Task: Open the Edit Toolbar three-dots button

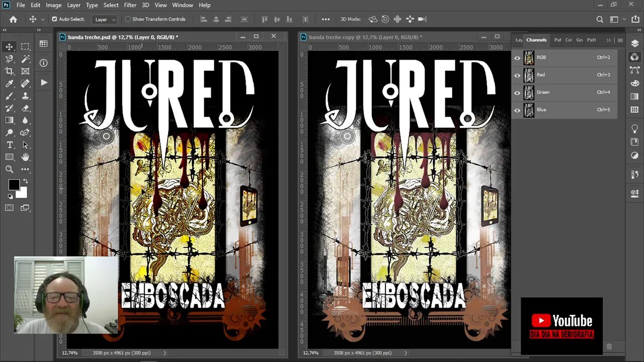Action: (25, 169)
